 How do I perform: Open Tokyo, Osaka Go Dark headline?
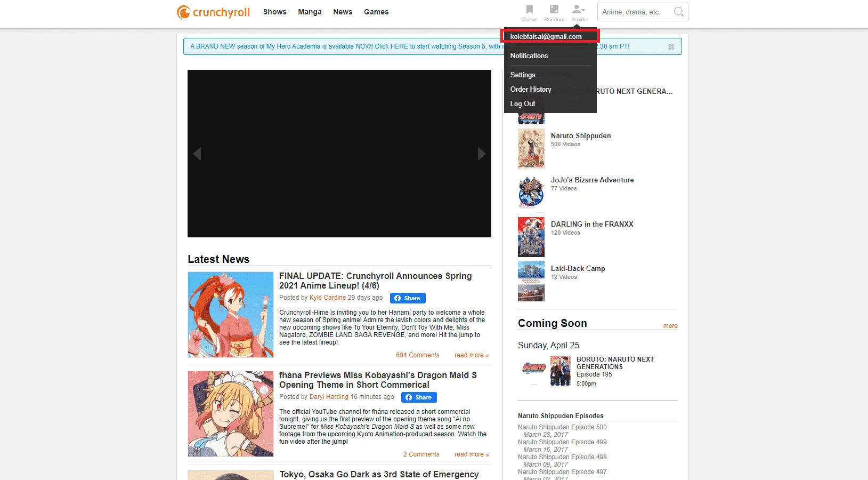pyautogui.click(x=379, y=474)
